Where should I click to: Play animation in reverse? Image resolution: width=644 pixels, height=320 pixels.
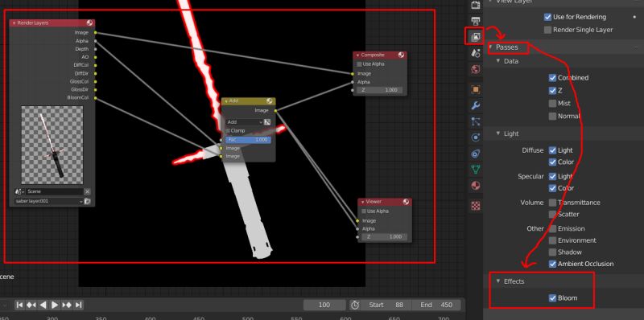point(43,305)
